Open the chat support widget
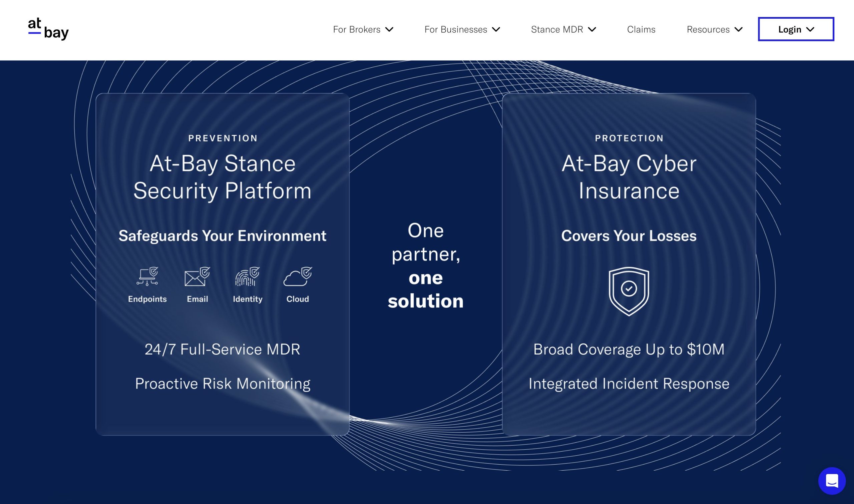Viewport: 854px width, 504px height. coord(832,481)
